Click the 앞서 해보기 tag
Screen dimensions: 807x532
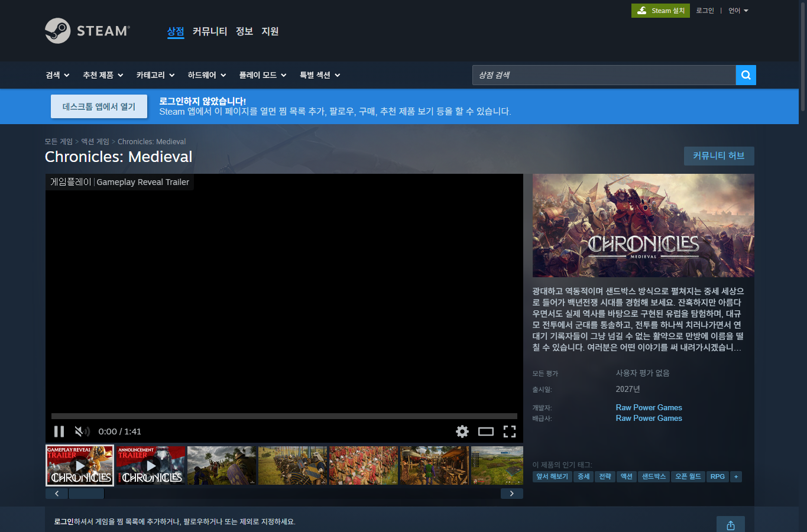(x=552, y=476)
